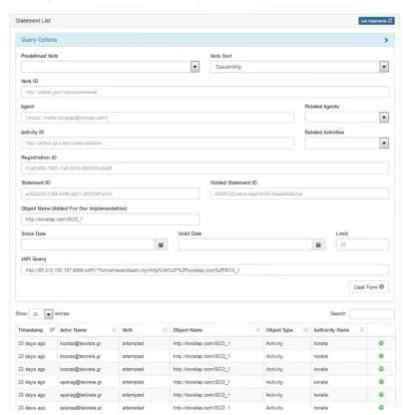Focus the Verb ID input field
The width and height of the screenshot is (403, 415).
coord(205,92)
